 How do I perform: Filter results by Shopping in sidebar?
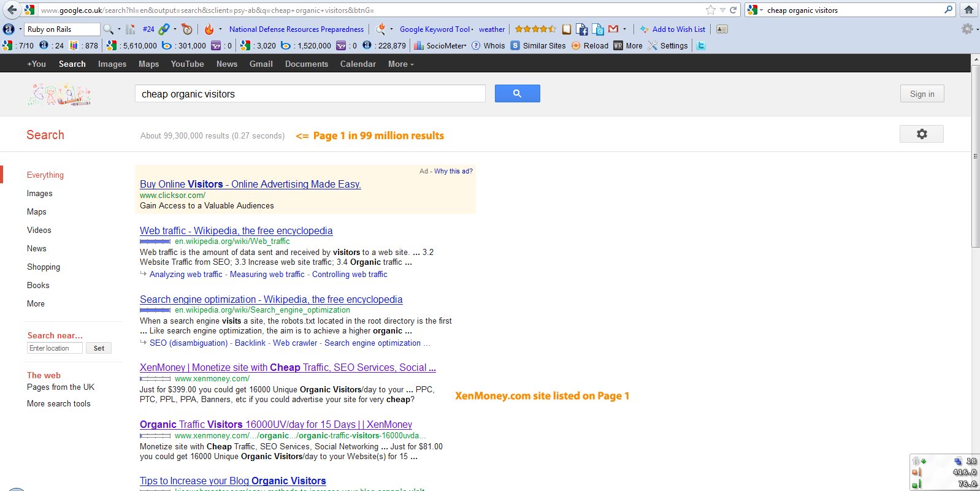point(44,267)
